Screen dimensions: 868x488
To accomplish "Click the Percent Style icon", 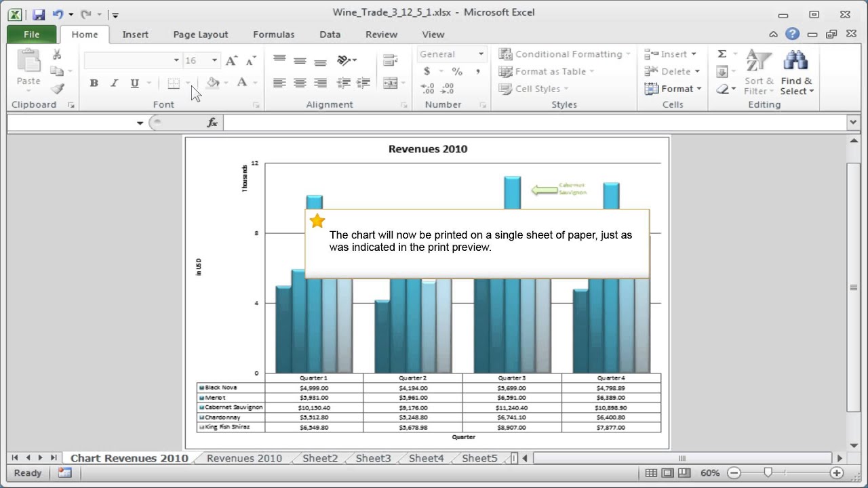I will [457, 71].
